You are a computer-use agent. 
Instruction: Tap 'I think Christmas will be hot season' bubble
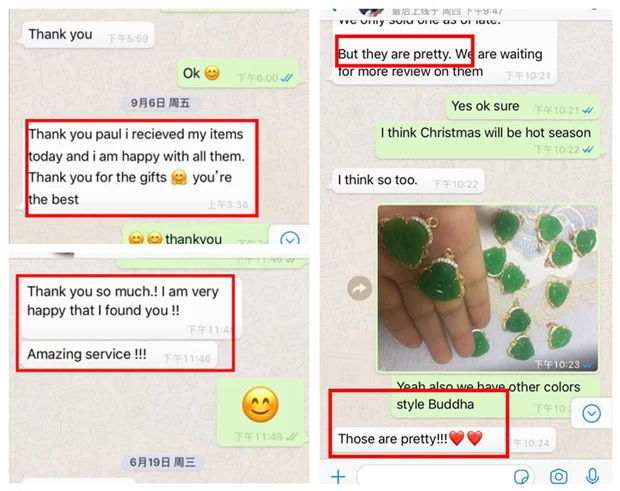tap(487, 141)
